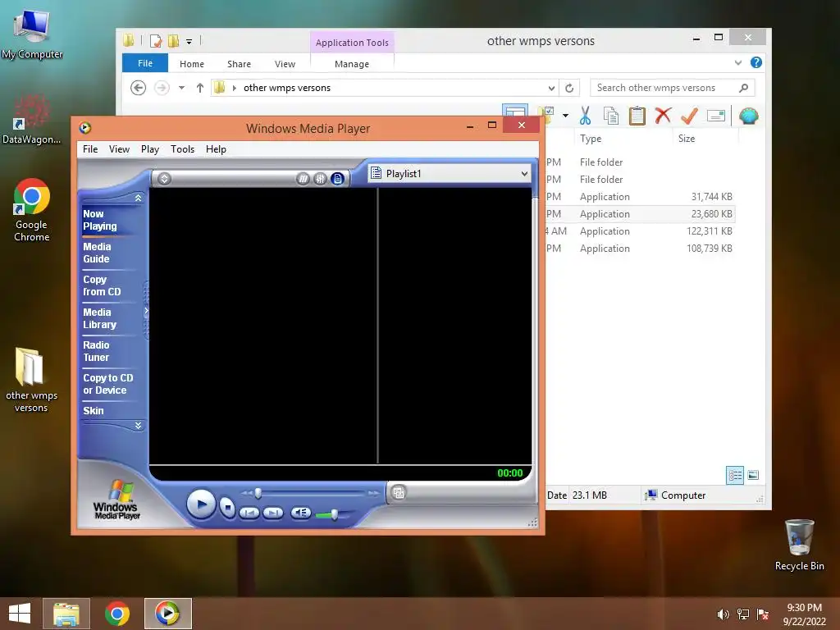The image size is (840, 630).
Task: Toggle the playlist pane icon in Now Playing
Action: tap(337, 179)
